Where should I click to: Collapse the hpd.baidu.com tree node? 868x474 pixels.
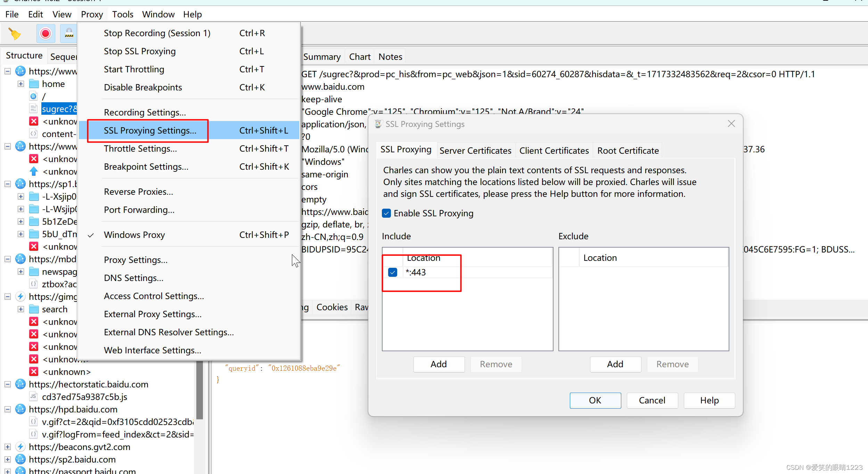pyautogui.click(x=8, y=409)
